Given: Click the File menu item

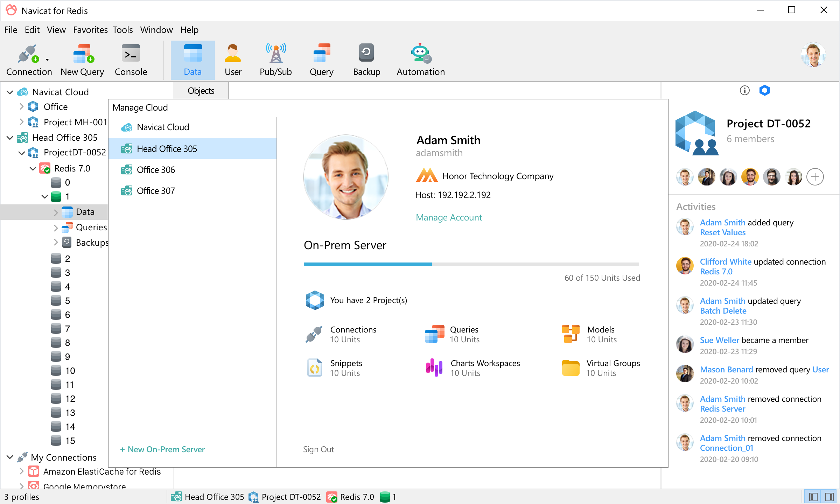Looking at the screenshot, I should coord(10,29).
